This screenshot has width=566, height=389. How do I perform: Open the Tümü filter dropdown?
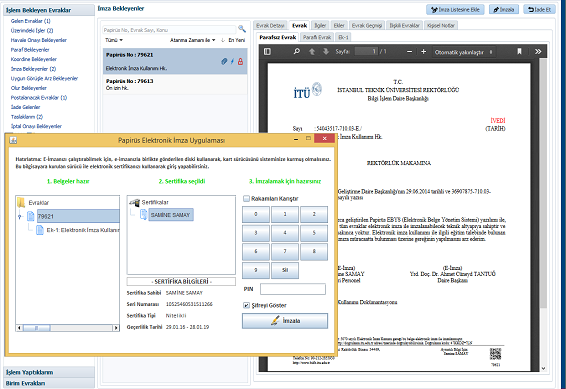click(x=114, y=40)
